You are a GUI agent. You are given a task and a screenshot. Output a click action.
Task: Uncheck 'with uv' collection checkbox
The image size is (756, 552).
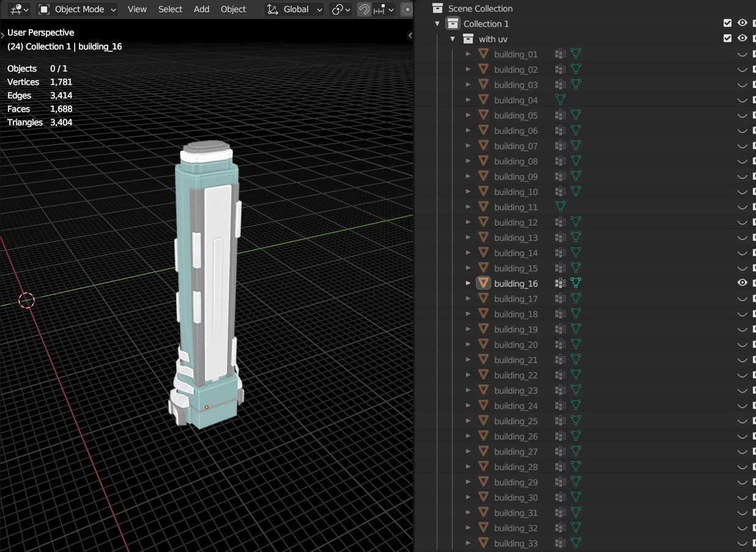tap(727, 39)
